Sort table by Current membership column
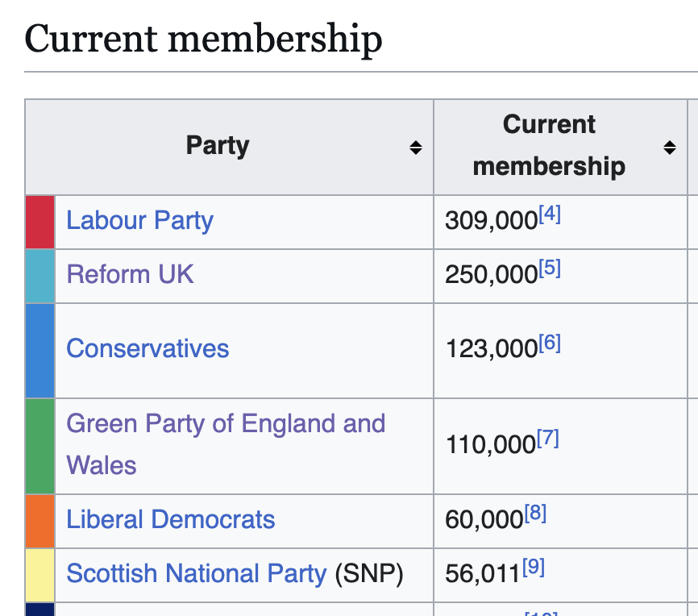 [x=669, y=147]
